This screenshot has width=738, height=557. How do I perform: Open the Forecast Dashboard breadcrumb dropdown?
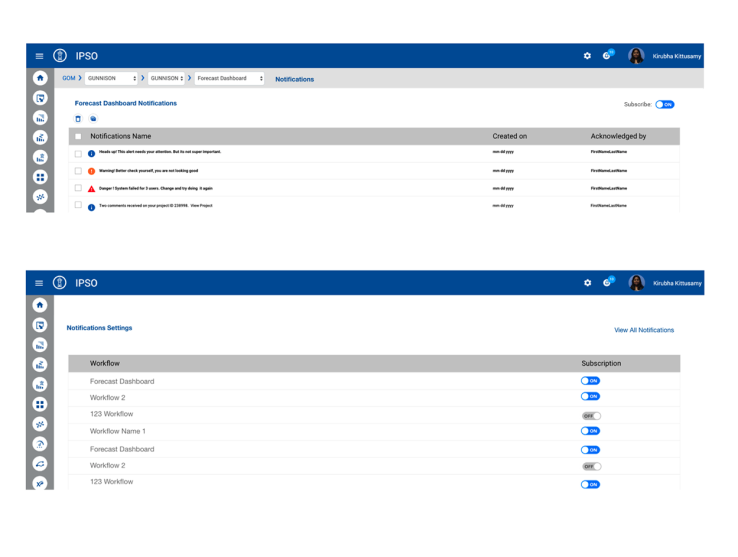[x=229, y=78]
